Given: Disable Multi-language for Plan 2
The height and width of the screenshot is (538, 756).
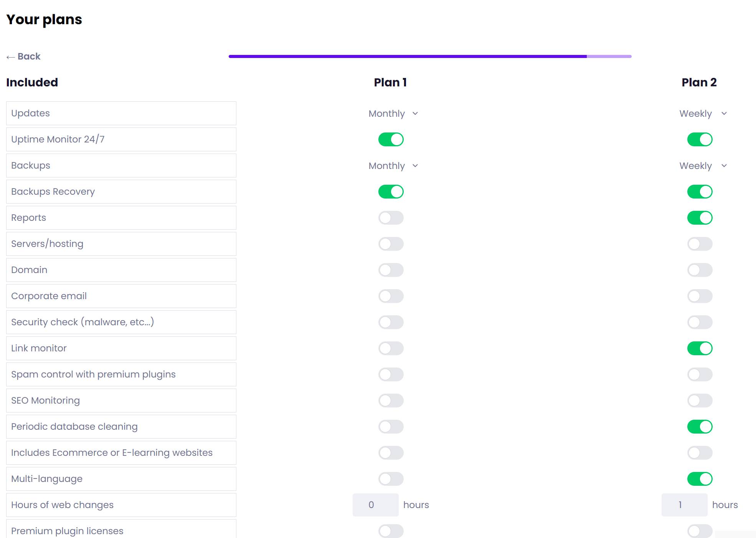Looking at the screenshot, I should click(700, 479).
